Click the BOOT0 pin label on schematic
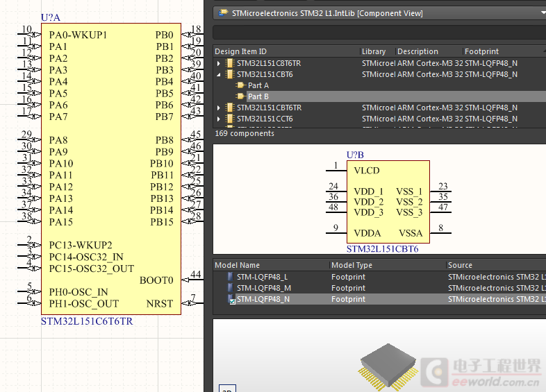Viewport: 546px width, 392px height. [156, 280]
